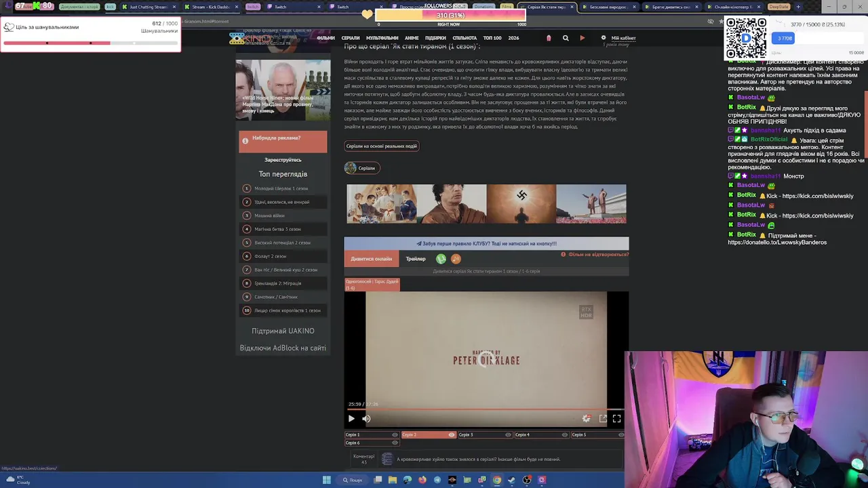
Task: Open the screenshot thumbnail with the sun
Action: click(x=521, y=204)
